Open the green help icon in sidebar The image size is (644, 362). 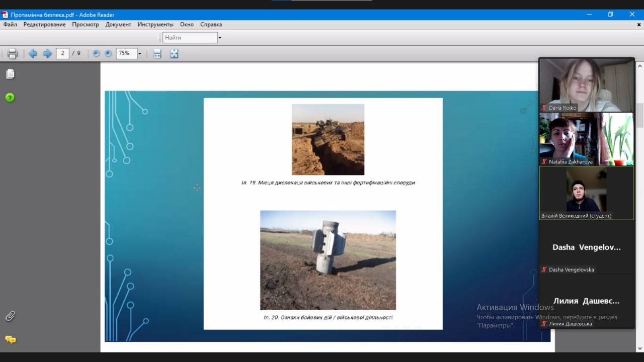[10, 98]
